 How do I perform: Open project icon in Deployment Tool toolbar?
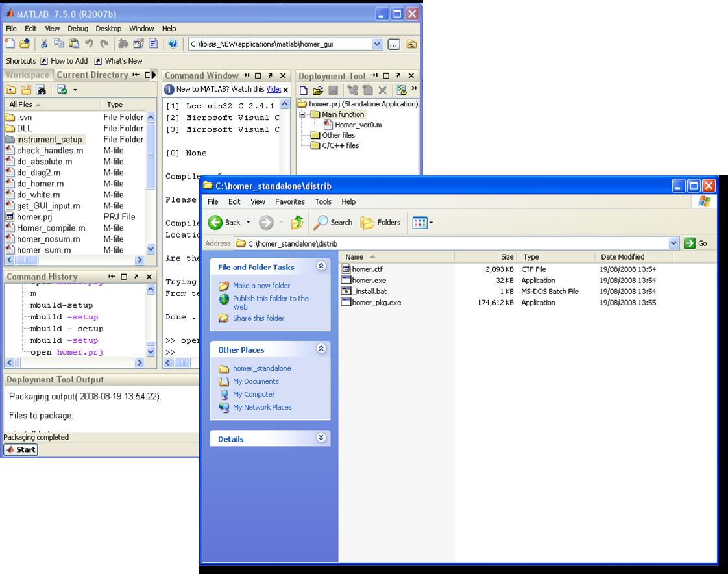(x=318, y=90)
